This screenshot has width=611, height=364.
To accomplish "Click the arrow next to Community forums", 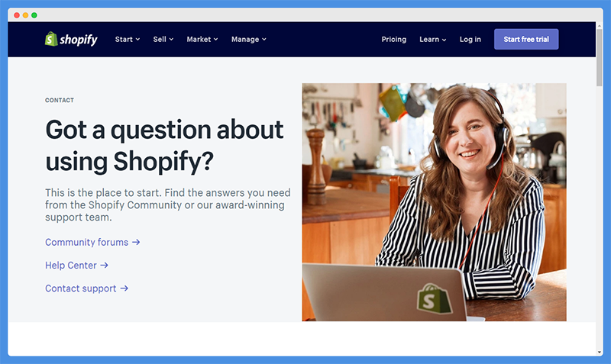I will [x=136, y=242].
